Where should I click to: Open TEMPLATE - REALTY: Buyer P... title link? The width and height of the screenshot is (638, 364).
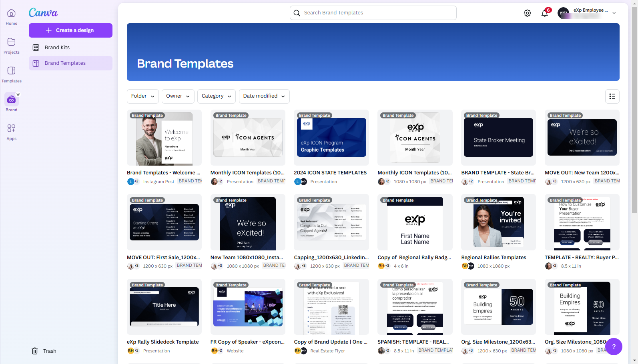click(x=582, y=258)
